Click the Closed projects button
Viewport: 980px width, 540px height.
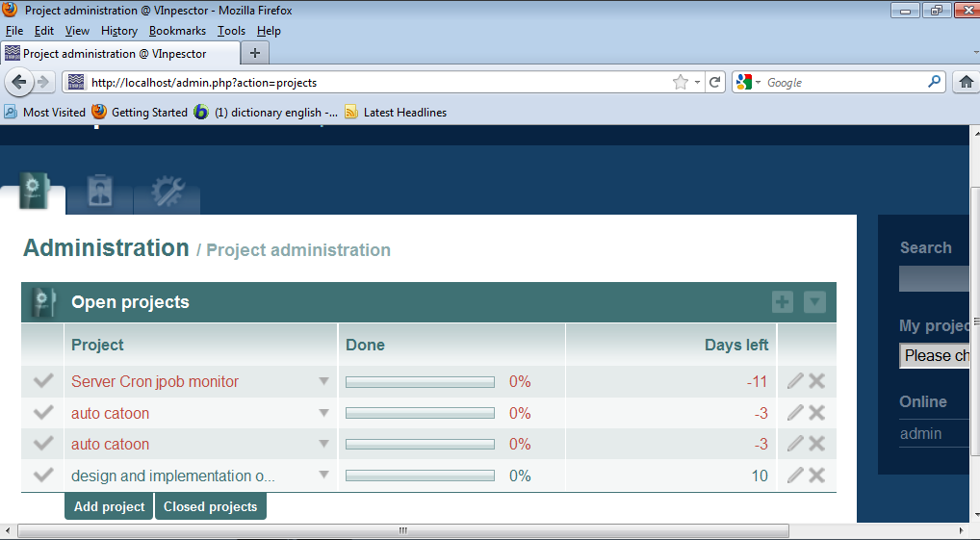[210, 506]
